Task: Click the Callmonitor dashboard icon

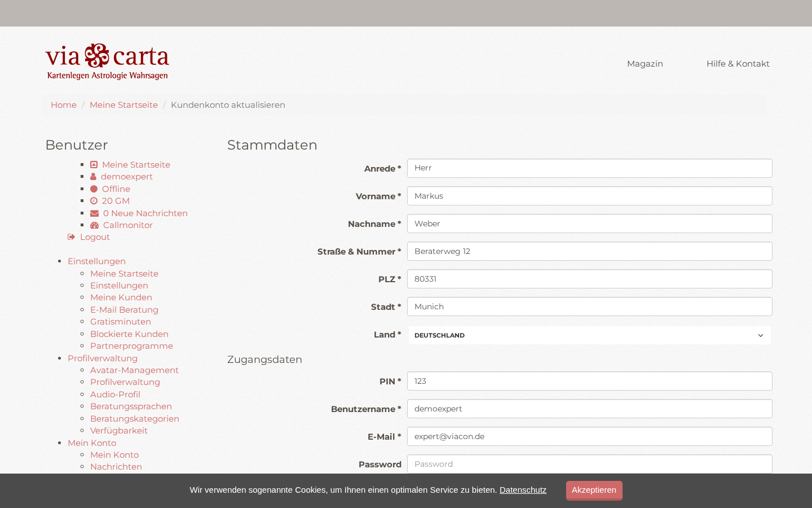Action: tap(95, 225)
